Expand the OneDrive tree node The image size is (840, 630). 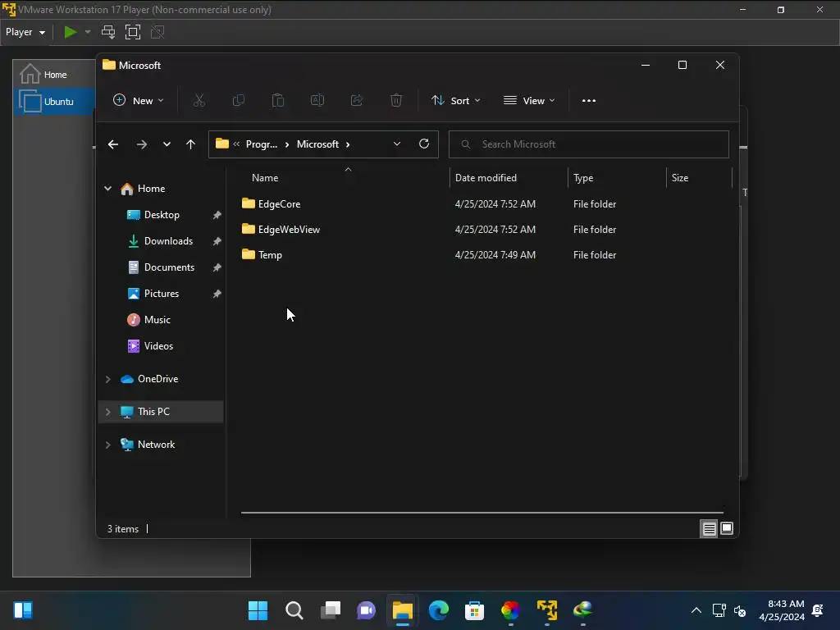point(107,379)
